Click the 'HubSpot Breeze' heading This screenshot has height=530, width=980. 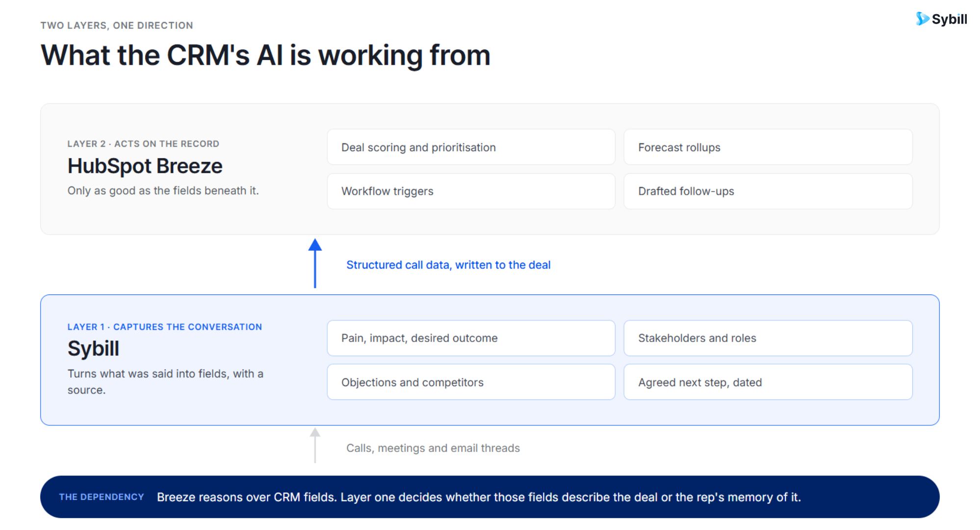[145, 166]
